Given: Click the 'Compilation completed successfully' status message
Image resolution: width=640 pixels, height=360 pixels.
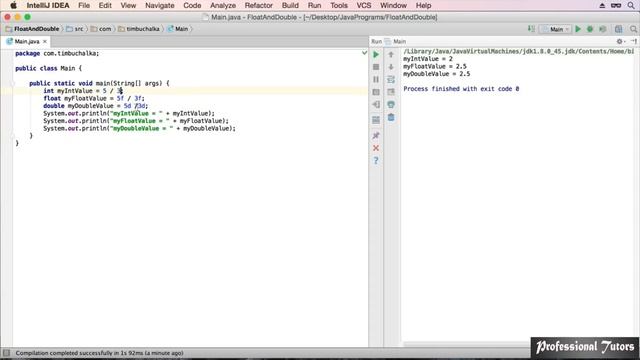Looking at the screenshot, I should [99, 353].
